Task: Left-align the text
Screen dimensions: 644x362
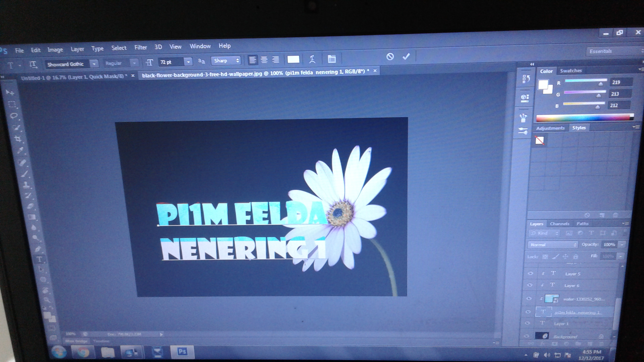Action: (x=252, y=60)
